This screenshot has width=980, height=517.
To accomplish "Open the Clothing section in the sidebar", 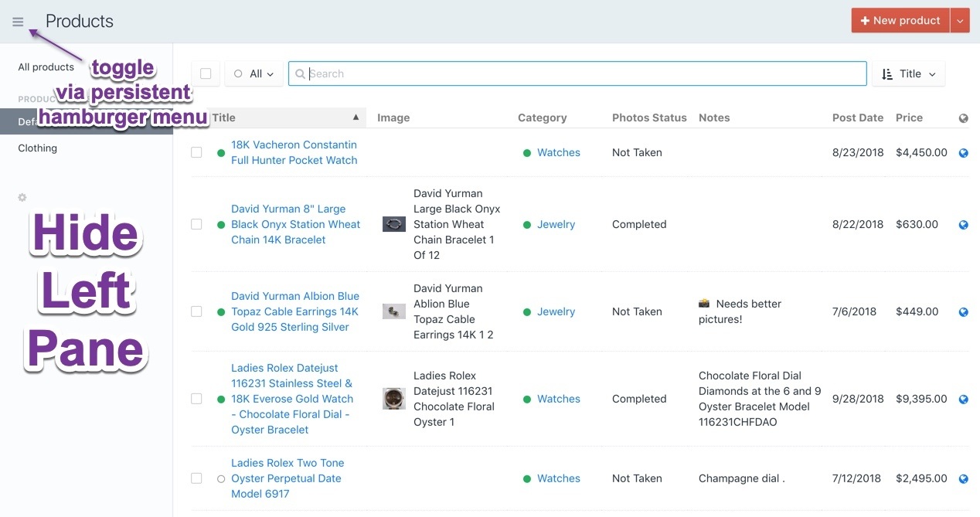I will click(38, 148).
